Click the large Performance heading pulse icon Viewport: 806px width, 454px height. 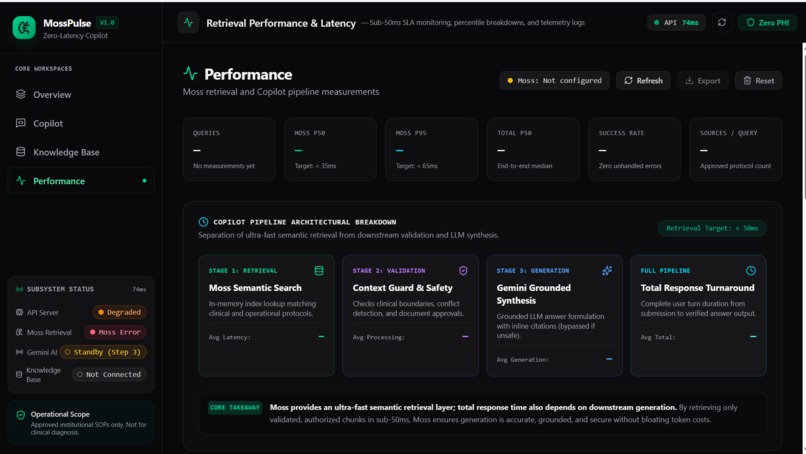(190, 74)
